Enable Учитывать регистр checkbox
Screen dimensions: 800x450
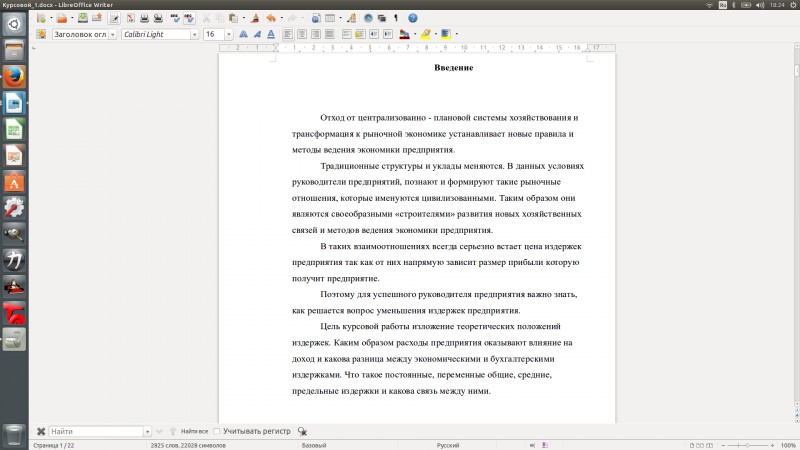(217, 431)
